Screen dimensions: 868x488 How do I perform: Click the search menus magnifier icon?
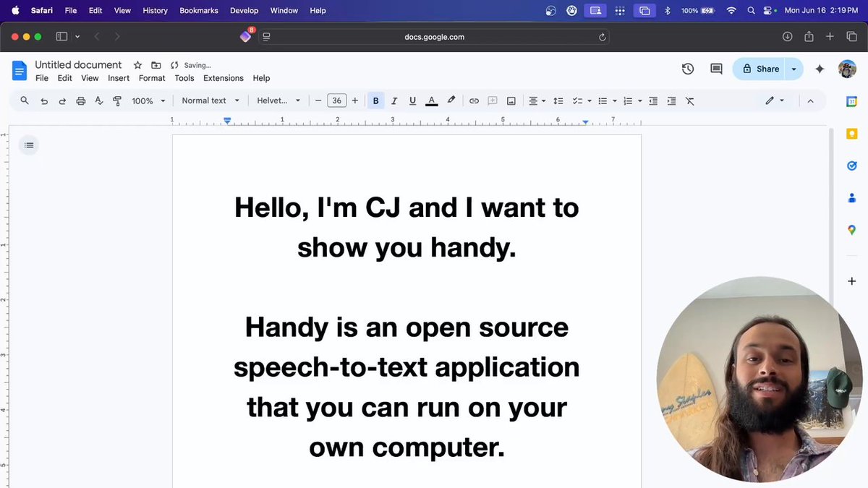click(x=25, y=100)
